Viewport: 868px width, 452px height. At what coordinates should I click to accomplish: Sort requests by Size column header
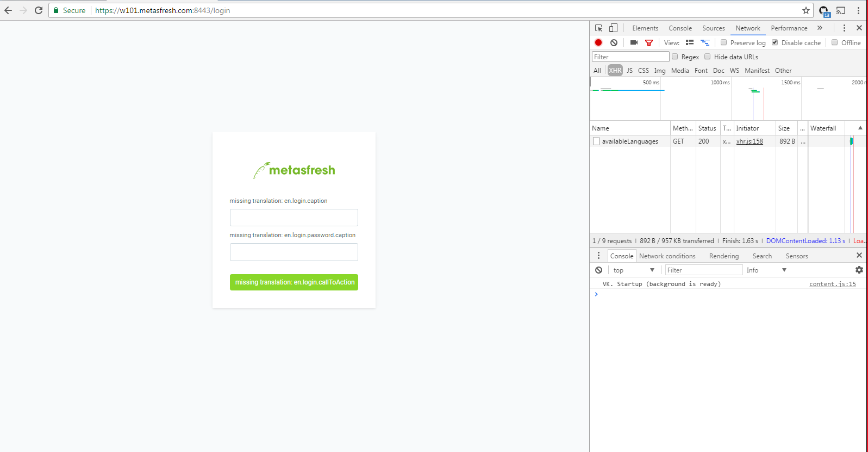click(786, 128)
